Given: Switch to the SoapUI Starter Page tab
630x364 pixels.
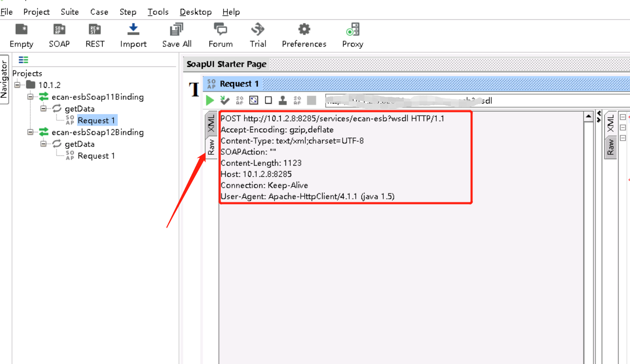Looking at the screenshot, I should (x=227, y=64).
